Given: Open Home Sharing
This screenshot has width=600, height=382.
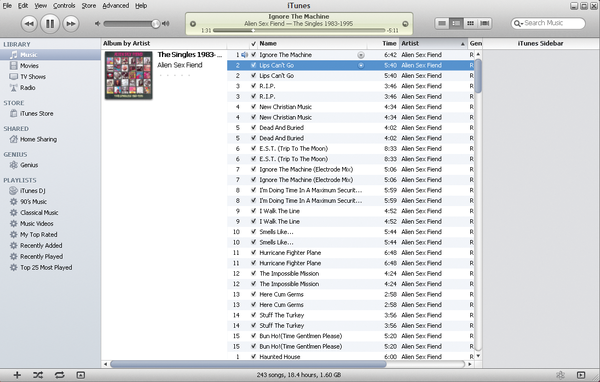Looking at the screenshot, I should coord(38,139).
